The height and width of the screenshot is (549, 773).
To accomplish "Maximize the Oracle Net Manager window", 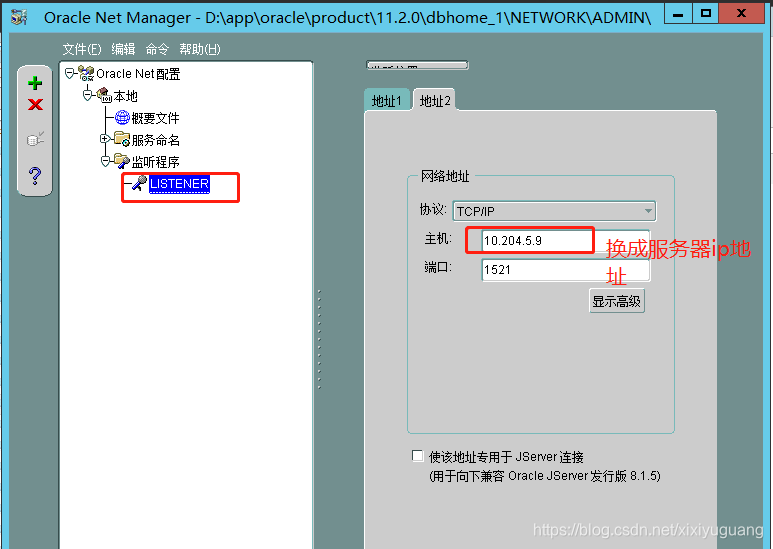I will (705, 14).
